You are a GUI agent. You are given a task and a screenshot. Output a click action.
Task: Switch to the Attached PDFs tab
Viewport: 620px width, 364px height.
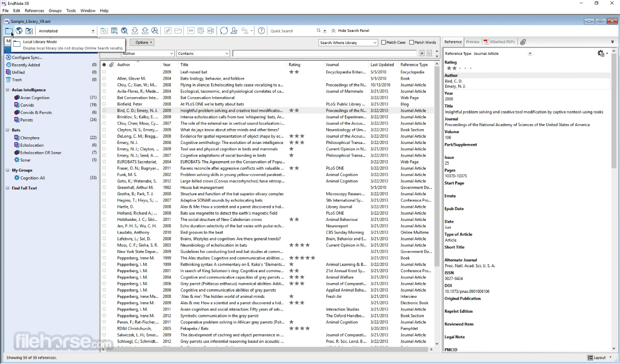click(x=499, y=42)
